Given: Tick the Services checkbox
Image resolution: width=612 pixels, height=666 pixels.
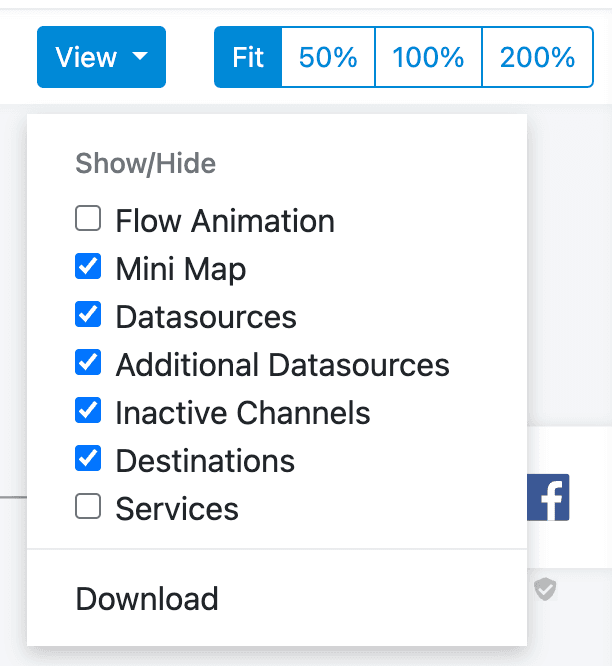Looking at the screenshot, I should [x=88, y=507].
